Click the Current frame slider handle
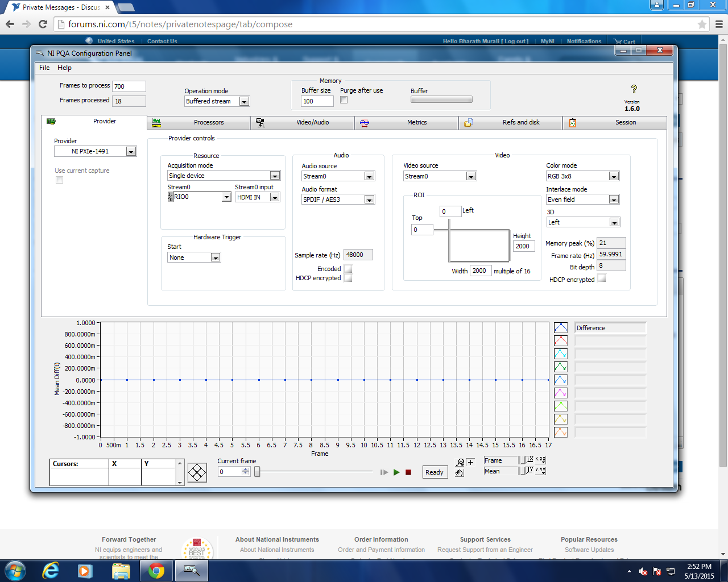728x582 pixels. tap(257, 472)
